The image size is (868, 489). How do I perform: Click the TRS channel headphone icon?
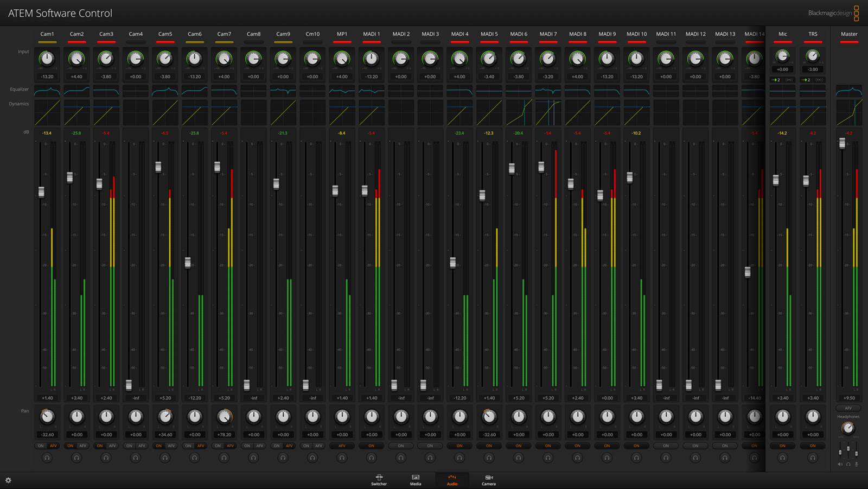(812, 458)
